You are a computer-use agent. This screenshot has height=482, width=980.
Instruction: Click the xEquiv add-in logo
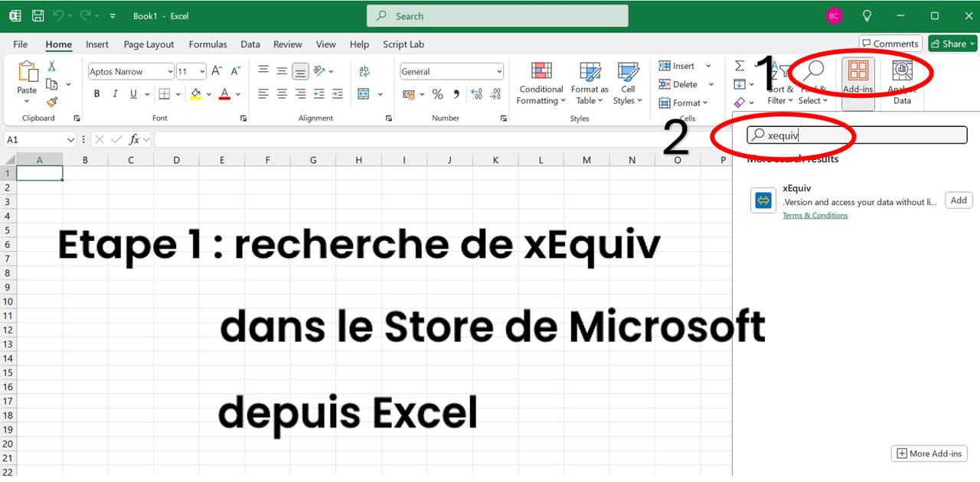pyautogui.click(x=763, y=200)
